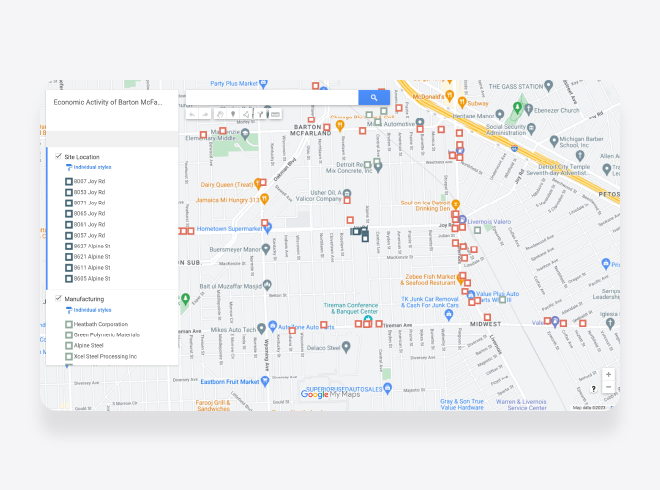Click the Social Security Administration pin

click(532, 128)
